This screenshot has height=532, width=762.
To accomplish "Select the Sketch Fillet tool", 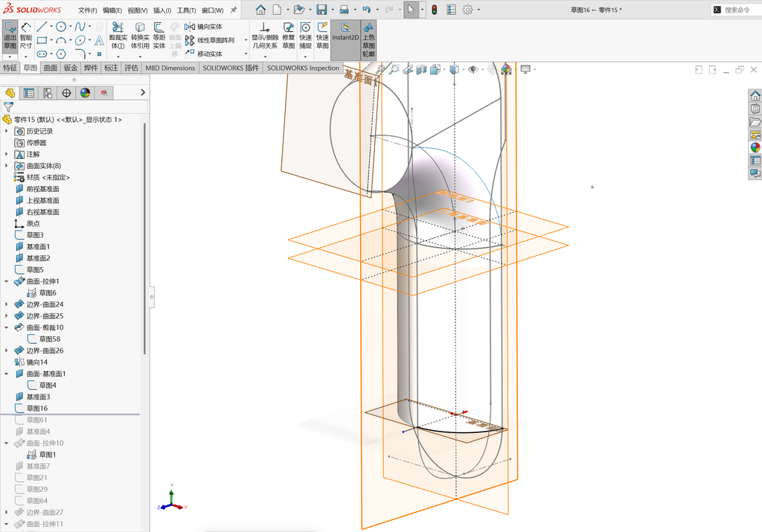I will point(80,54).
